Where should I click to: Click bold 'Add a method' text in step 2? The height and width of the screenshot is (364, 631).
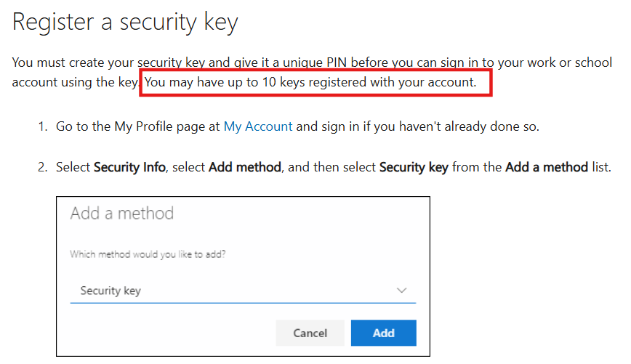point(547,167)
